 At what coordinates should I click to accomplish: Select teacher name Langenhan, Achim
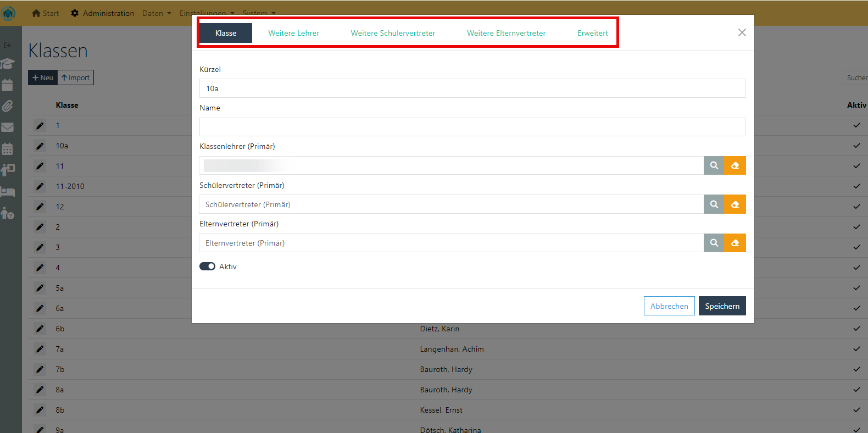[x=452, y=349]
